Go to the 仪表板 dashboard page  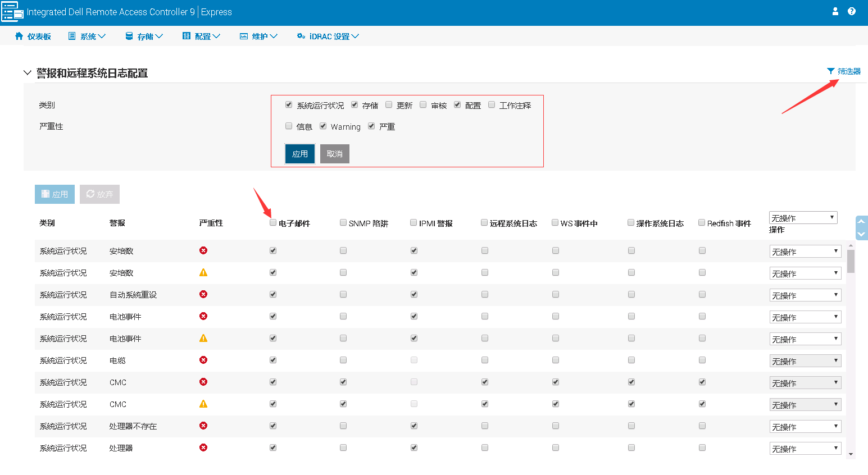click(33, 36)
